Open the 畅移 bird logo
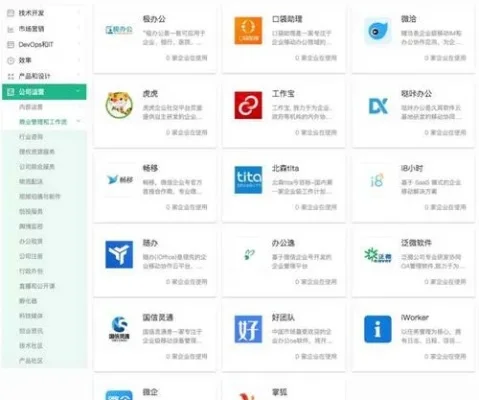The width and height of the screenshot is (479, 400). (x=120, y=180)
